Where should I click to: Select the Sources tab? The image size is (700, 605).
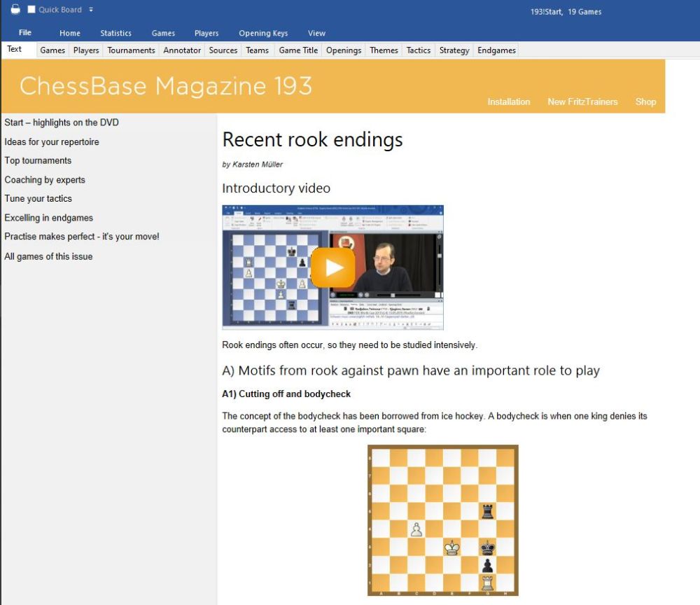pyautogui.click(x=223, y=50)
